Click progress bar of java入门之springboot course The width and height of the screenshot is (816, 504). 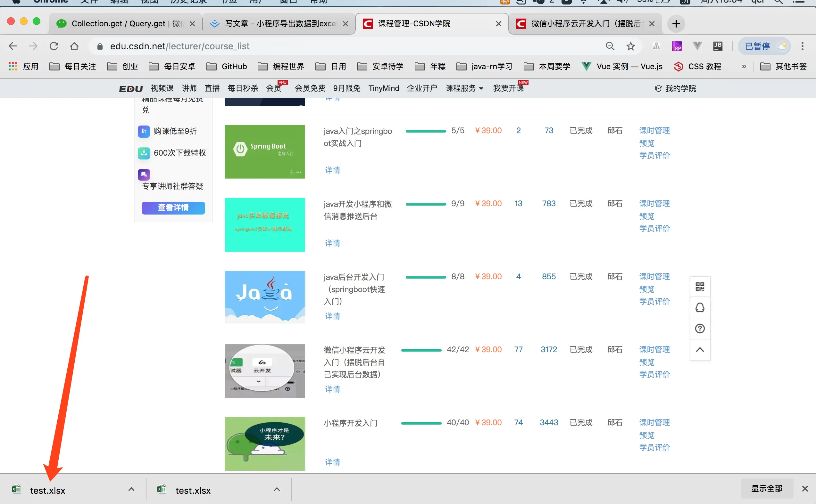(x=425, y=131)
